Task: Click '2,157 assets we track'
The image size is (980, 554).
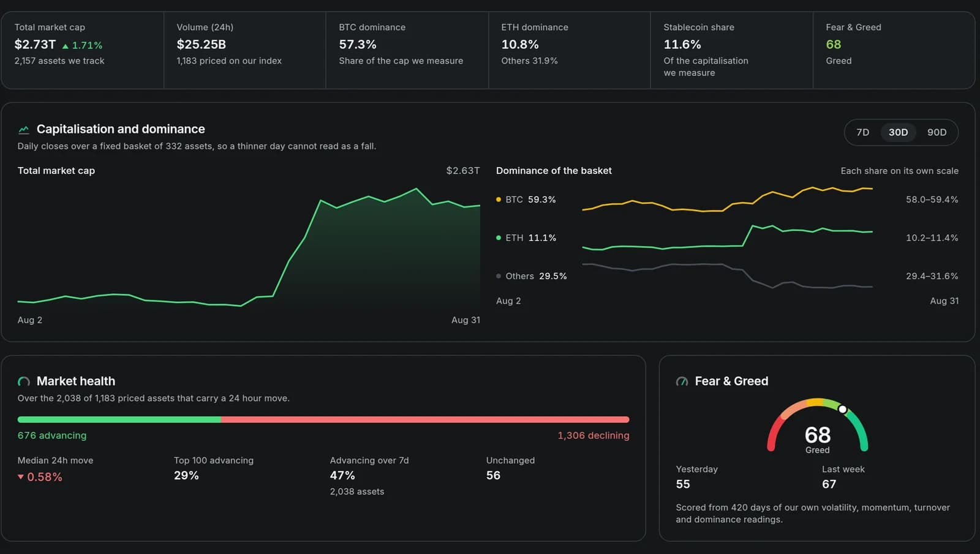Action: coord(59,61)
